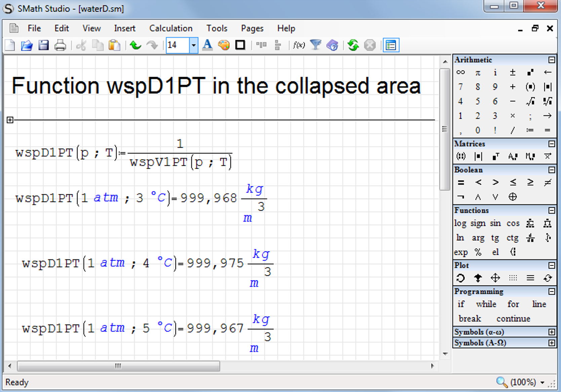Insert the Boolean not-equal operator

pos(548,183)
